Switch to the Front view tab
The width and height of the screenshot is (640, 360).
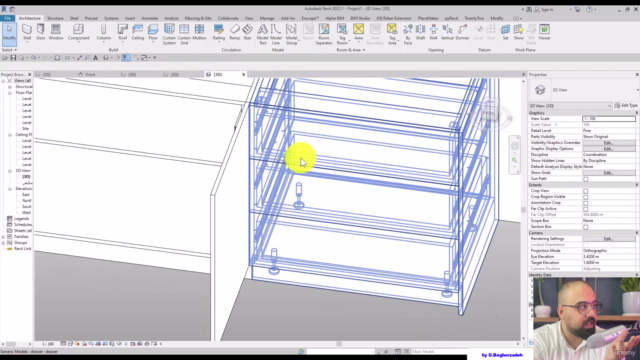pyautogui.click(x=90, y=75)
